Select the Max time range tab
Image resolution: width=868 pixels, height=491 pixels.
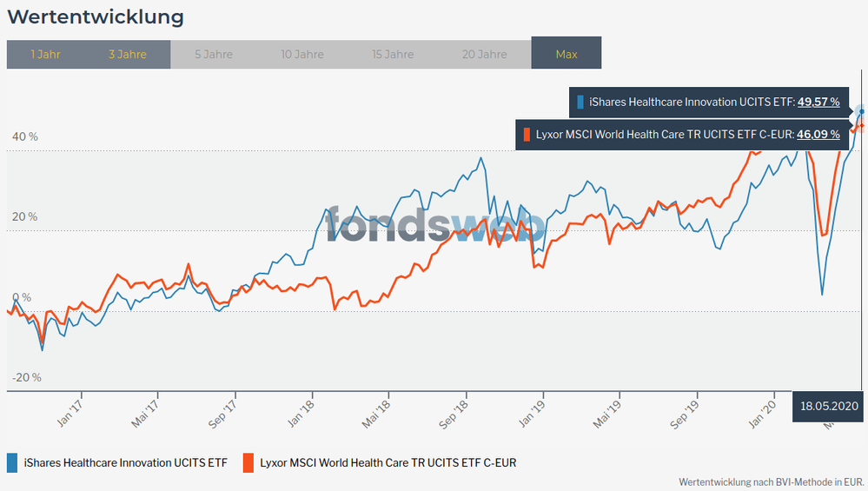(567, 54)
